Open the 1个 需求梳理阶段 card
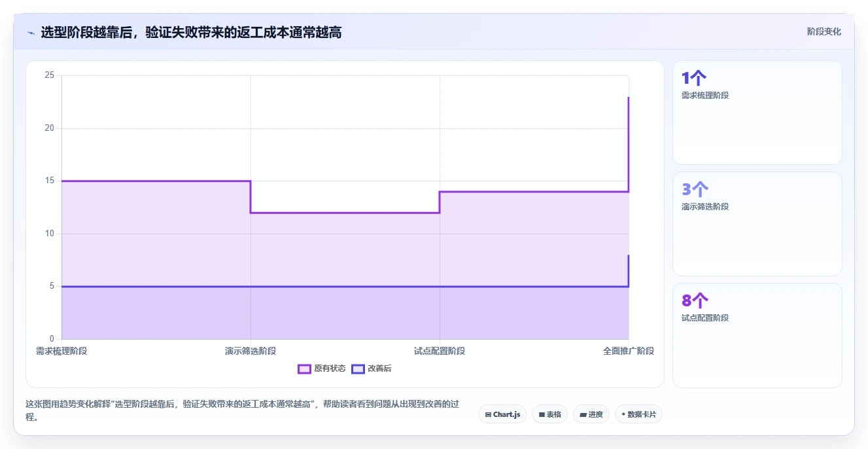 point(757,113)
